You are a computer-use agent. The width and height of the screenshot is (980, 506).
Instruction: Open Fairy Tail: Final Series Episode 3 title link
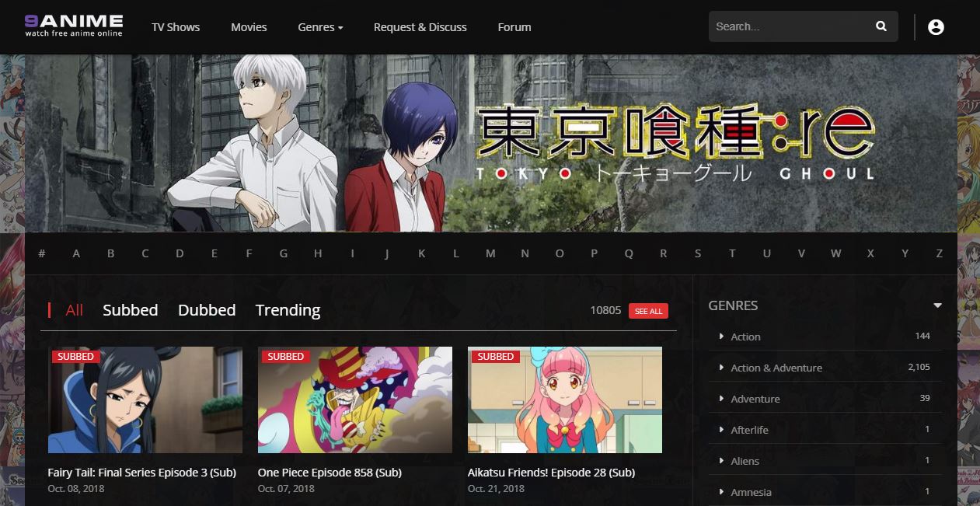pyautogui.click(x=141, y=473)
